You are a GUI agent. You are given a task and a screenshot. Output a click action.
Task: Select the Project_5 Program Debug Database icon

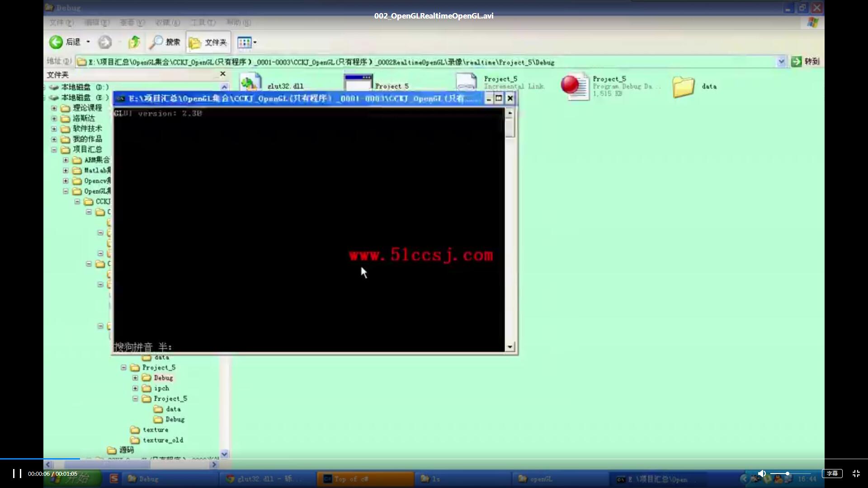[575, 86]
